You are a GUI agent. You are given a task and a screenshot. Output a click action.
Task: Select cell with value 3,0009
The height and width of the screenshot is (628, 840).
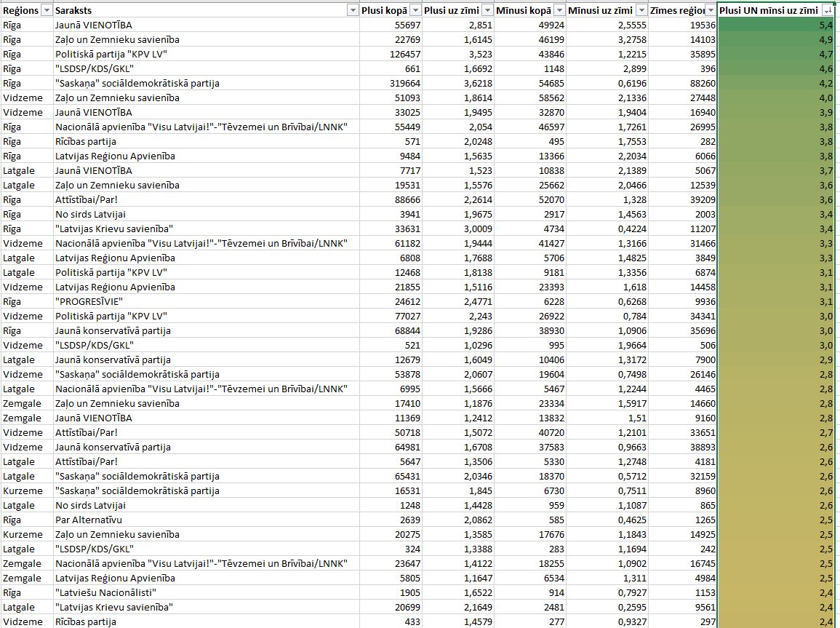click(x=458, y=228)
